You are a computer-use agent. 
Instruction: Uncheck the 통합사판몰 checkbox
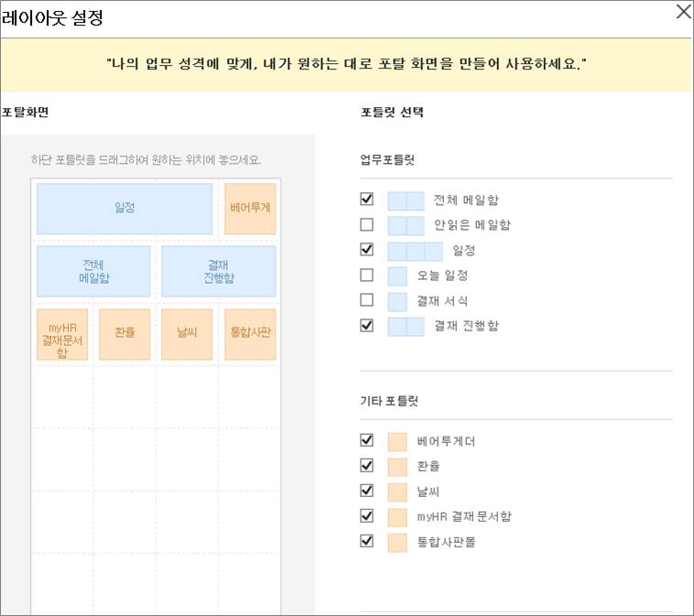[x=366, y=541]
